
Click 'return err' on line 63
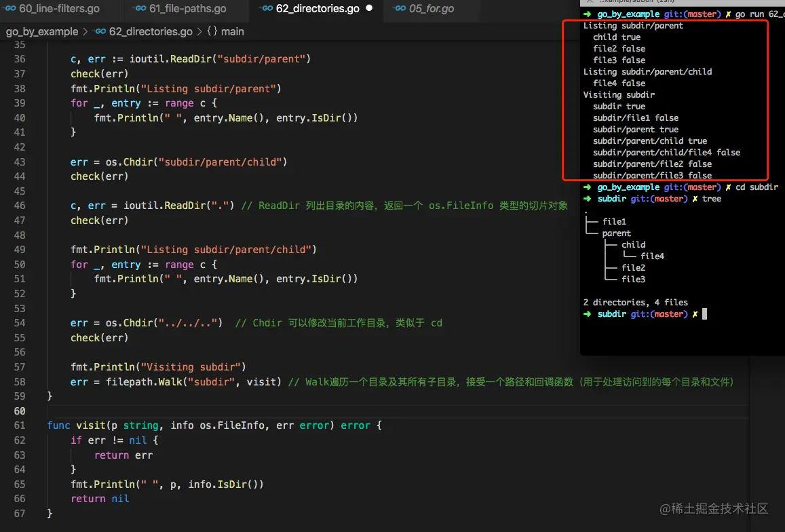(x=123, y=455)
